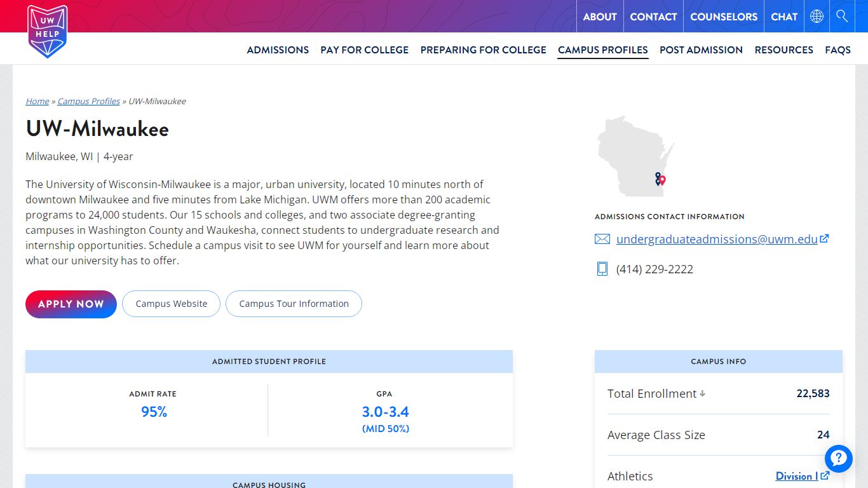Open the ADMISSIONS navigation menu
The height and width of the screenshot is (488, 868).
point(278,50)
